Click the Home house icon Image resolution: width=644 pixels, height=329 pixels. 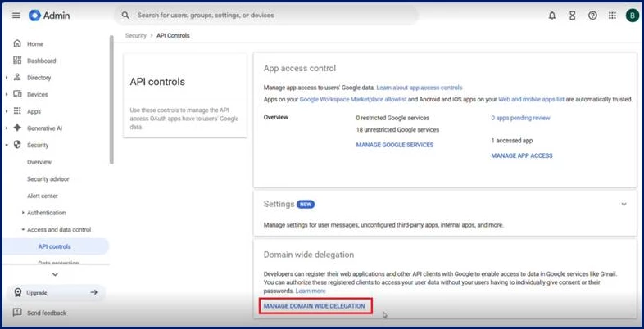[17, 43]
